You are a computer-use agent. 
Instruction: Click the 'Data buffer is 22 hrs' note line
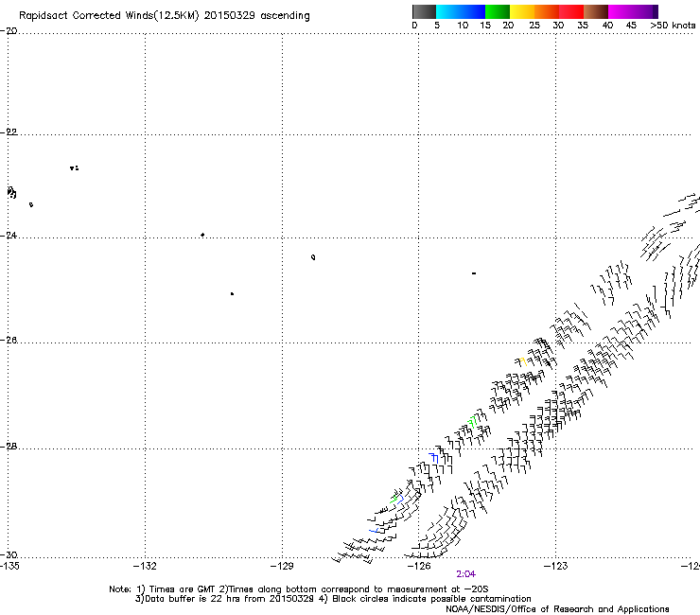click(x=333, y=599)
